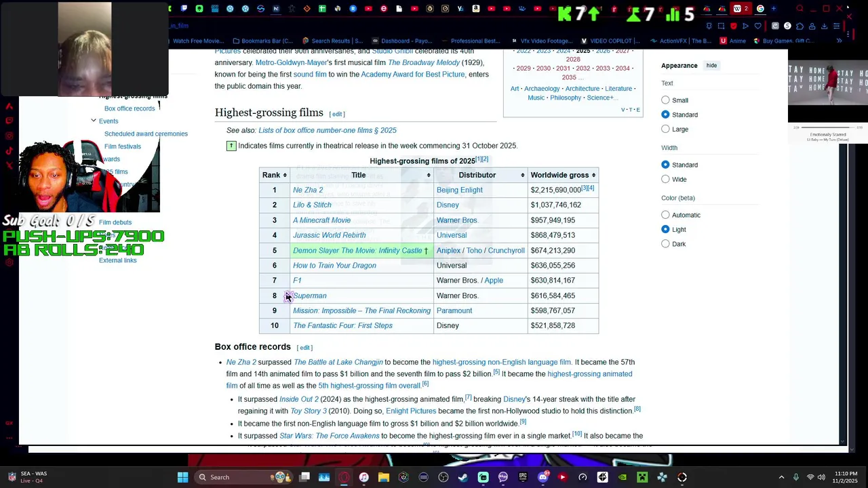Viewport: 868px width, 488px height.
Task: Show hidden system tray icons chevron
Action: [781, 477]
